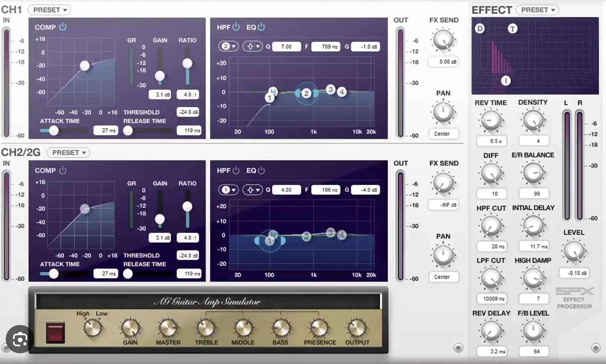Enable CH2/2G compressor power button
Viewport: 606px width, 364px height.
63,170
